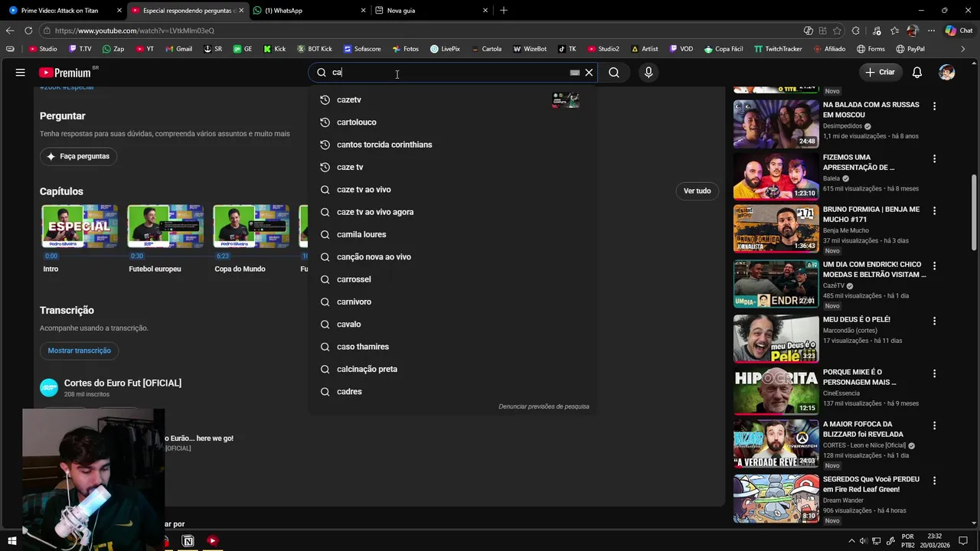Select suggestion 'camila loures'

[452, 234]
